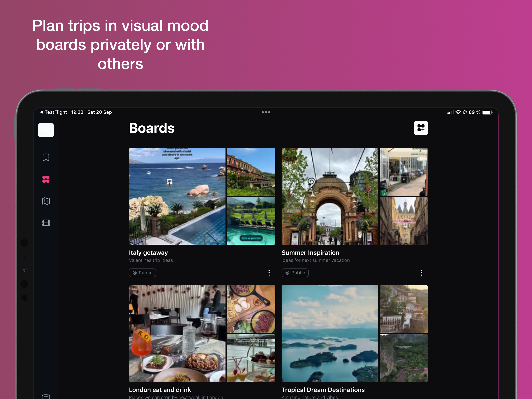Open more options for Italy getaway board
532x399 pixels.
coord(269,273)
